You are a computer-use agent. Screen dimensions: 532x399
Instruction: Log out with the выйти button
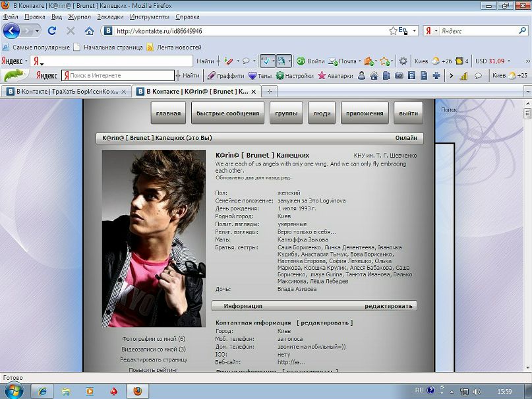(408, 113)
